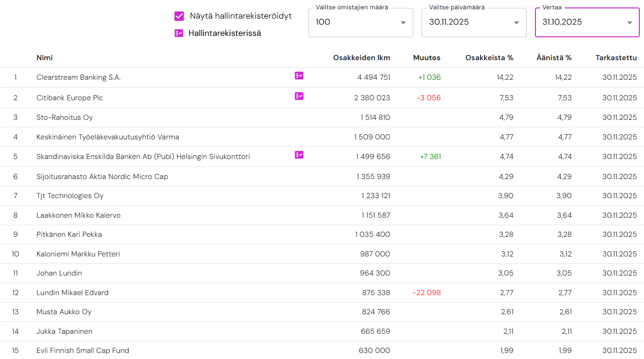The height and width of the screenshot is (359, 644).
Task: Click the Osakkeista % column header
Action: [489, 58]
